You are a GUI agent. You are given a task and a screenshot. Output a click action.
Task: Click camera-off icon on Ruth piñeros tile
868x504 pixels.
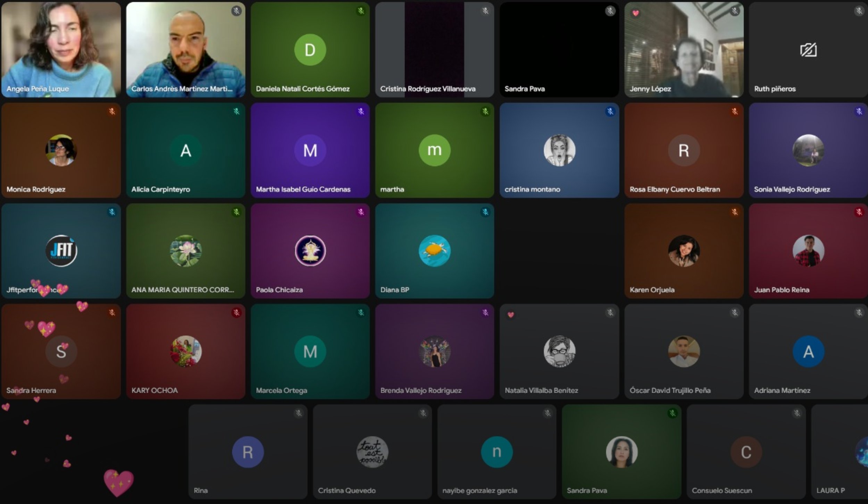coord(808,50)
